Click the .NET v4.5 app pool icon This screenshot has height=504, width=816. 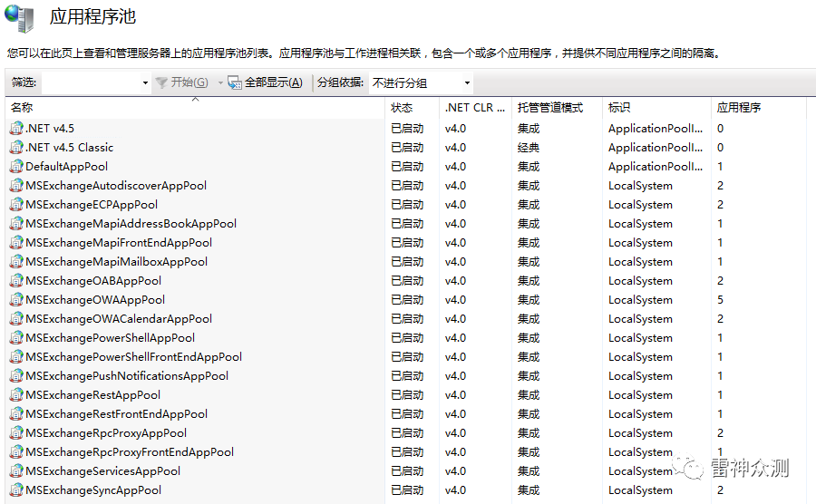point(16,128)
